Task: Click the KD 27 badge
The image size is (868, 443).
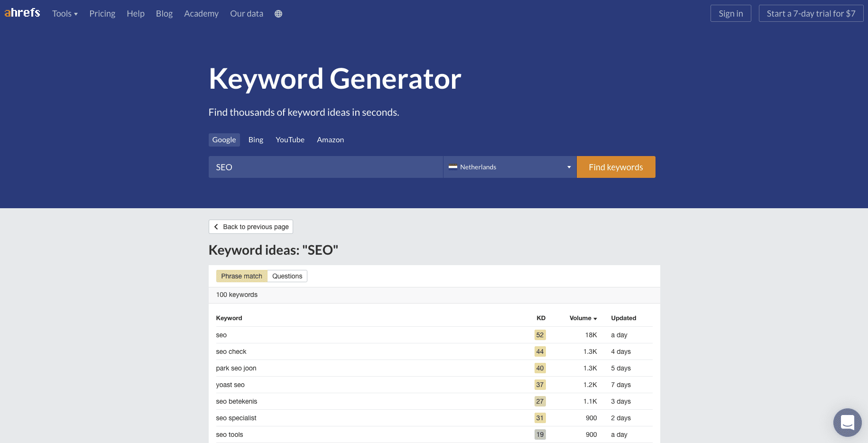Action: (540, 401)
